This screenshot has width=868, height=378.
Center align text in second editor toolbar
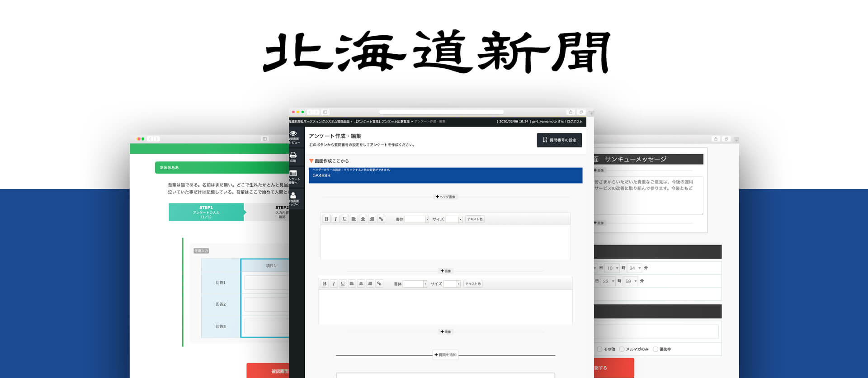pos(361,283)
